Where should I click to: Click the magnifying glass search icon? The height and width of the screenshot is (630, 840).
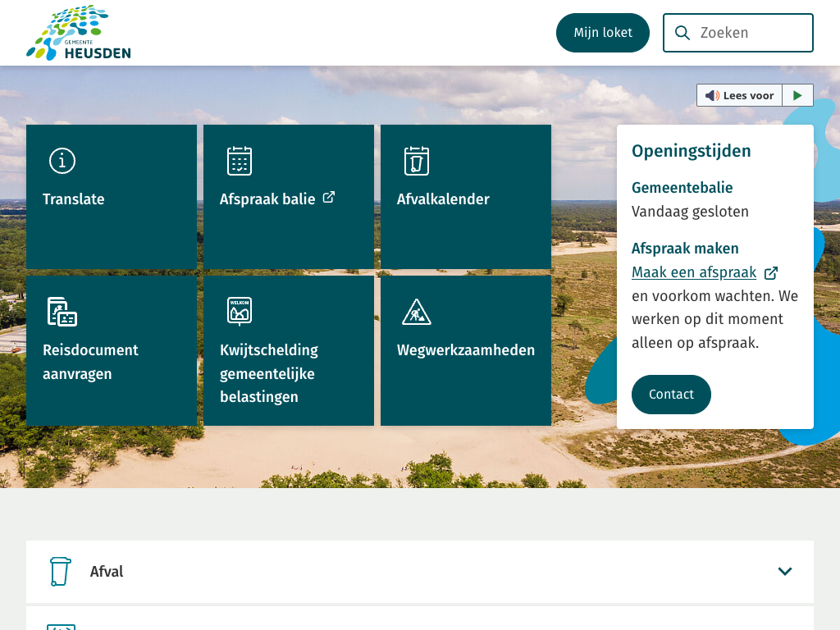pyautogui.click(x=682, y=33)
